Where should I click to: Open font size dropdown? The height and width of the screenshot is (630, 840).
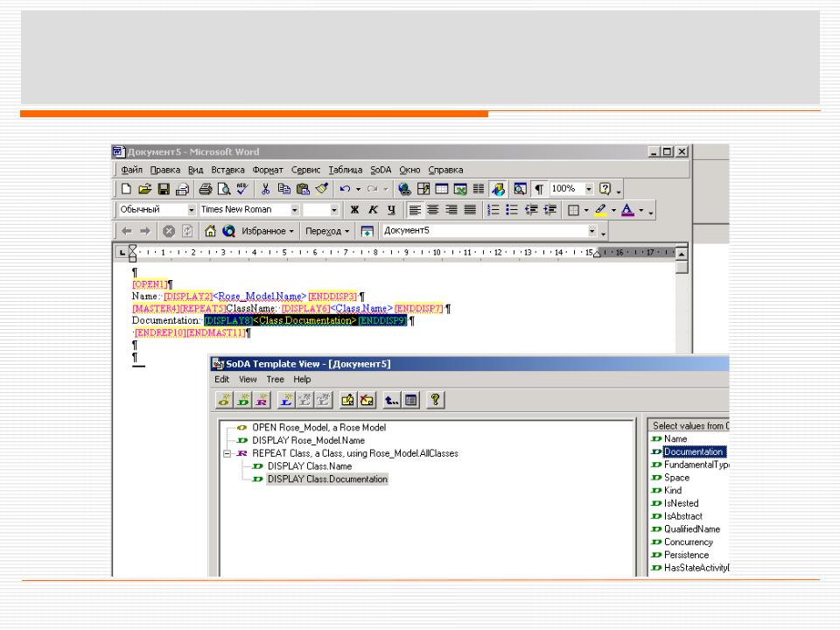pos(334,210)
